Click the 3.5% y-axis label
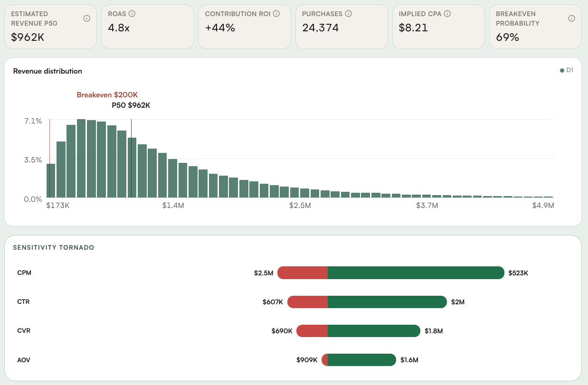The image size is (588, 385). click(x=33, y=160)
